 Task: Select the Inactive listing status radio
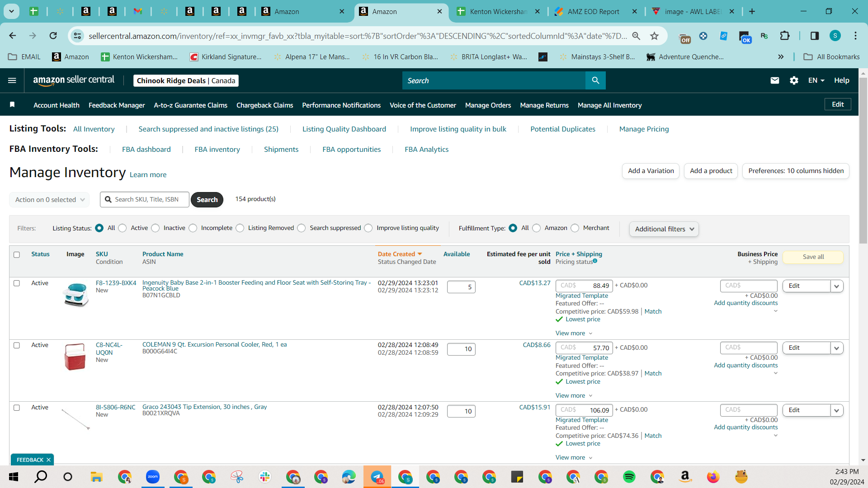click(156, 228)
